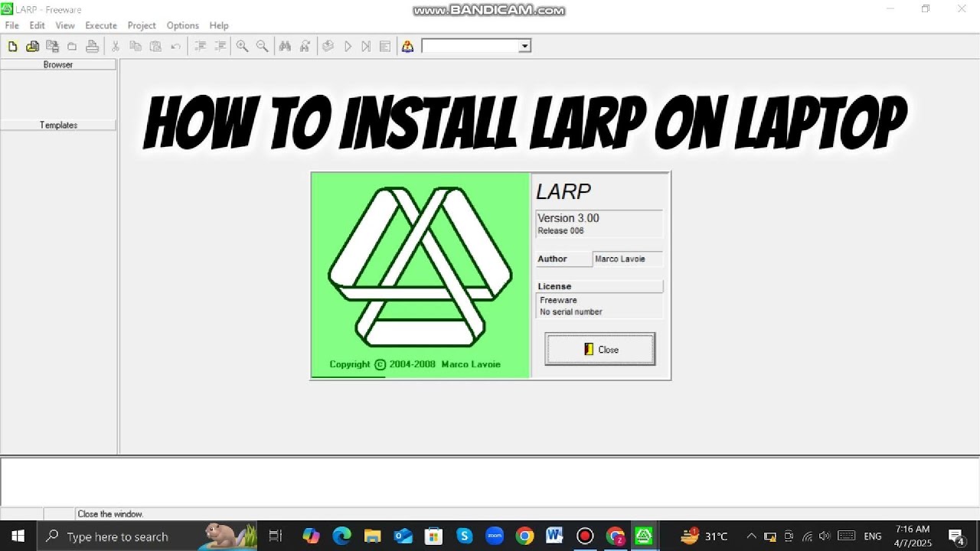Open the Edit menu

pos(37,25)
